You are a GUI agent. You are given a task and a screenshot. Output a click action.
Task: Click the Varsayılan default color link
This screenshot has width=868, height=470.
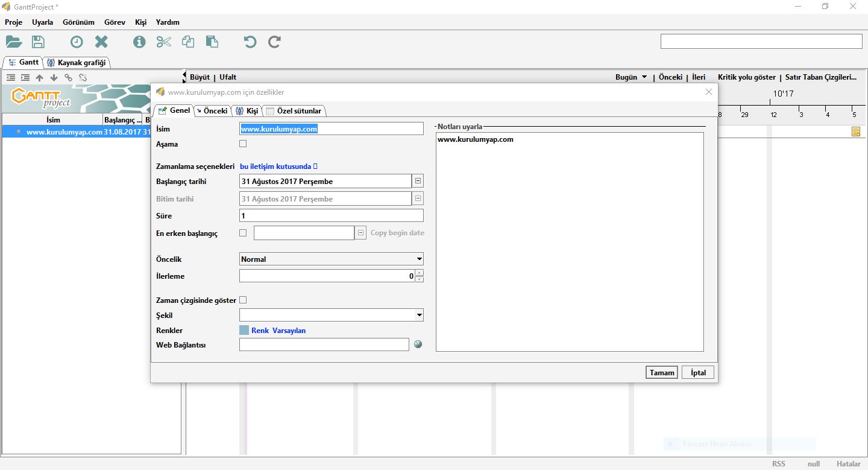click(289, 331)
